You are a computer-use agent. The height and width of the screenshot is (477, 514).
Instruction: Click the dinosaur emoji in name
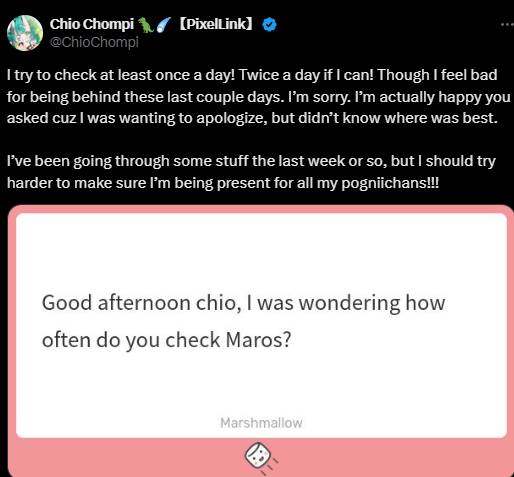pos(146,25)
